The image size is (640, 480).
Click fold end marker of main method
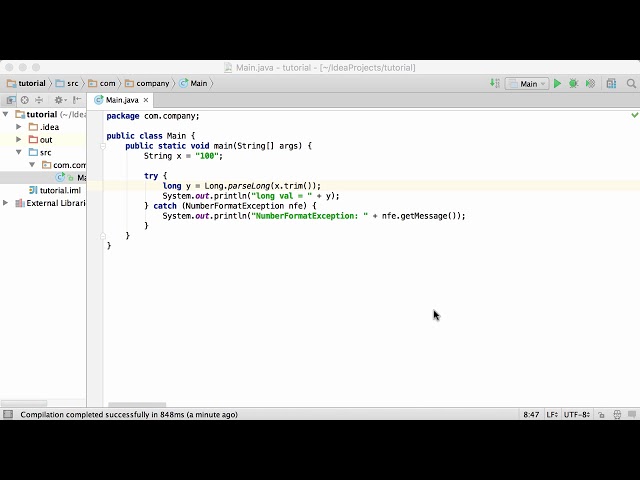pyautogui.click(x=103, y=236)
